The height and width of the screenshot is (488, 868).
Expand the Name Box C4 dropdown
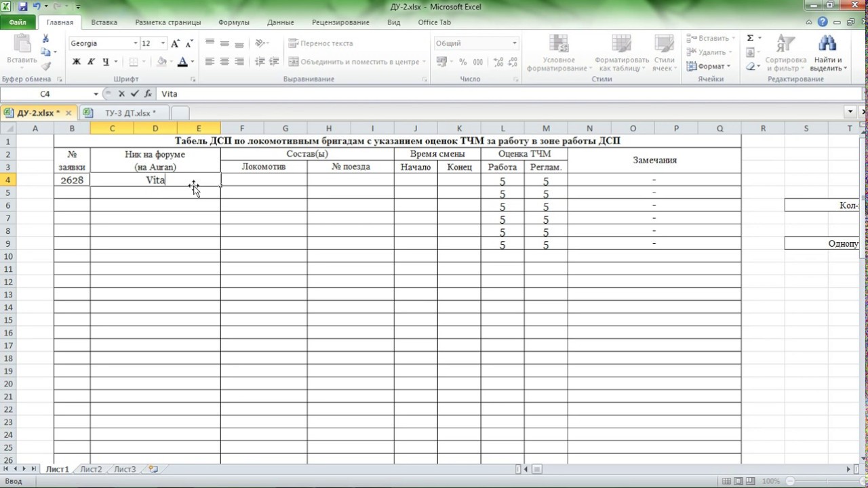click(96, 94)
